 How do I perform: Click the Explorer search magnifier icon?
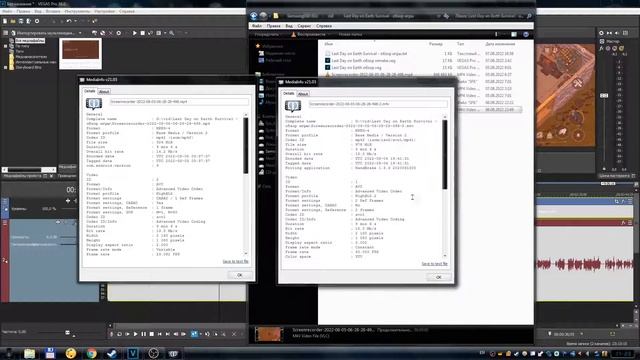529,16
